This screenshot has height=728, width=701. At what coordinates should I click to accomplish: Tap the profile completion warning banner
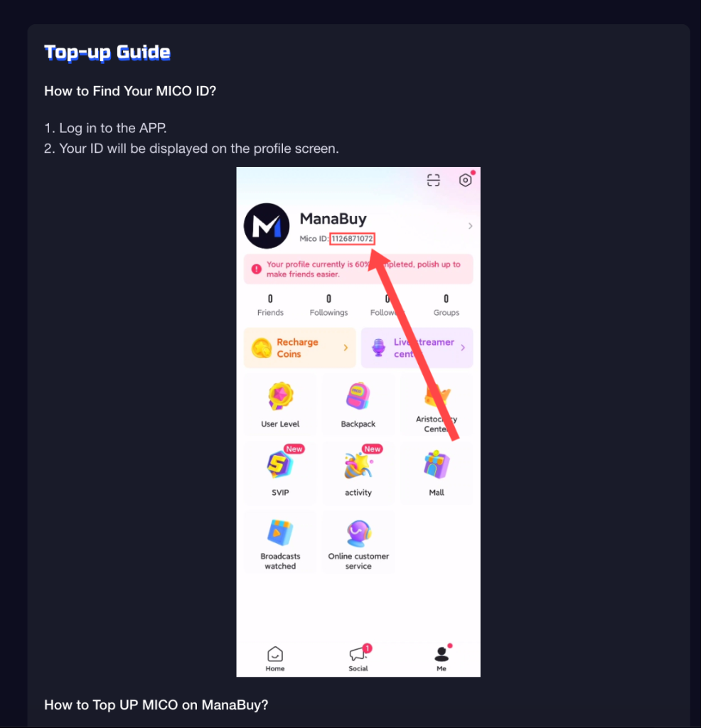[358, 269]
